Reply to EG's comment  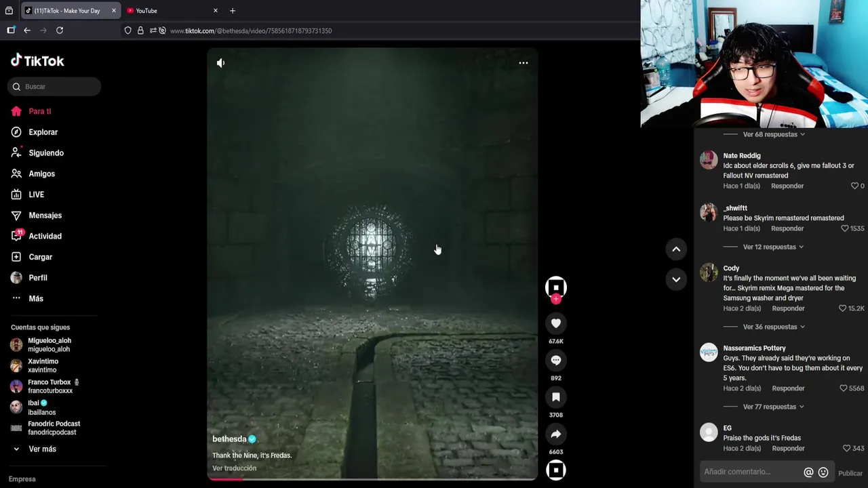pos(788,448)
